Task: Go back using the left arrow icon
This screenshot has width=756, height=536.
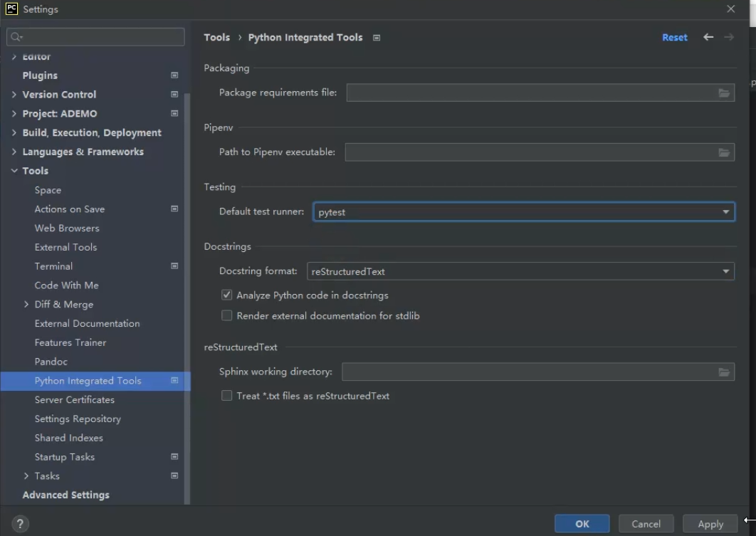Action: point(708,37)
